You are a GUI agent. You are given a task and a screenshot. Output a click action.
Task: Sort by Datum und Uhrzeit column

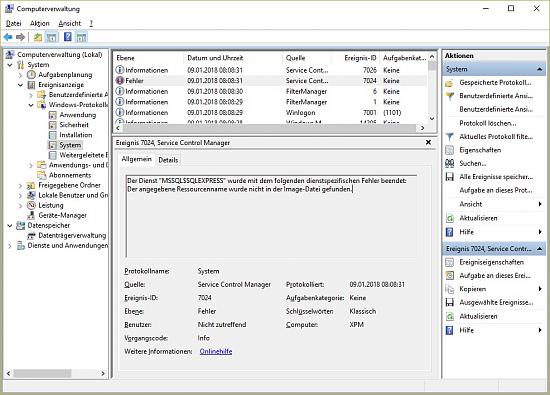pyautogui.click(x=233, y=58)
